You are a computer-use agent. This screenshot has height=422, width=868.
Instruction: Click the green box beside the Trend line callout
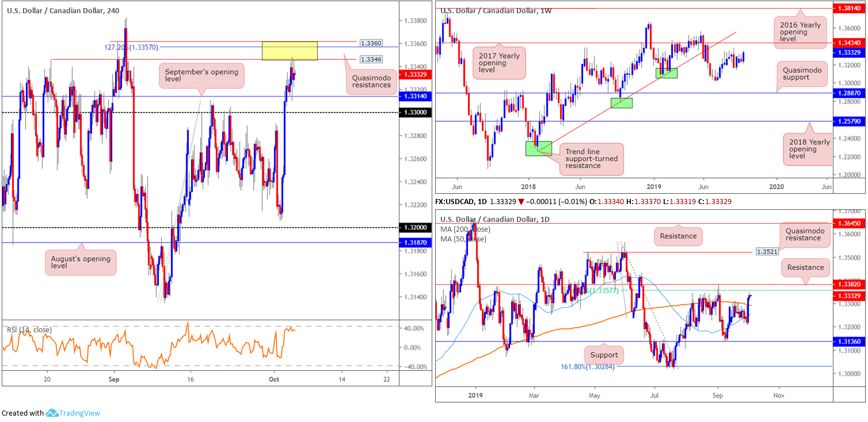pyautogui.click(x=539, y=148)
